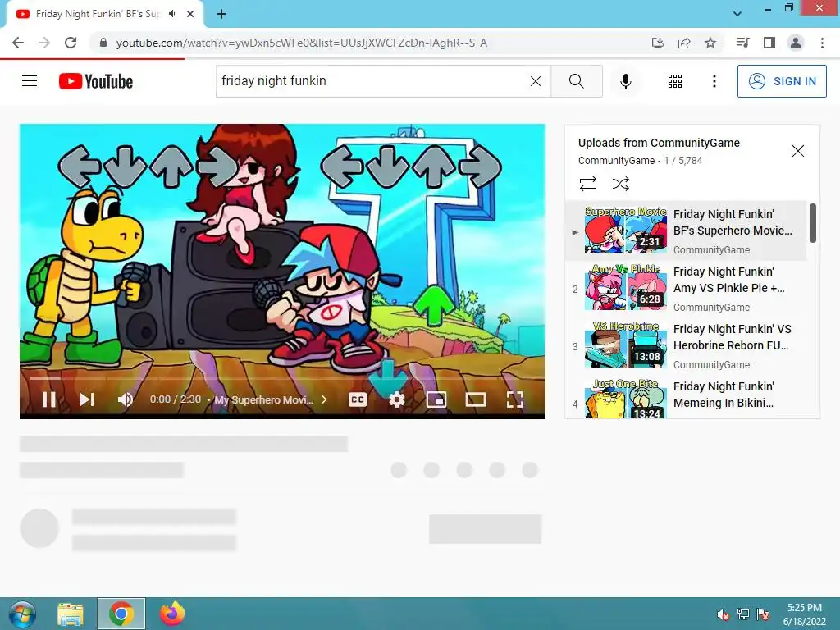Screen dimensions: 840x630
Task: Mute tab using the tab speaker icon
Action: [x=172, y=14]
